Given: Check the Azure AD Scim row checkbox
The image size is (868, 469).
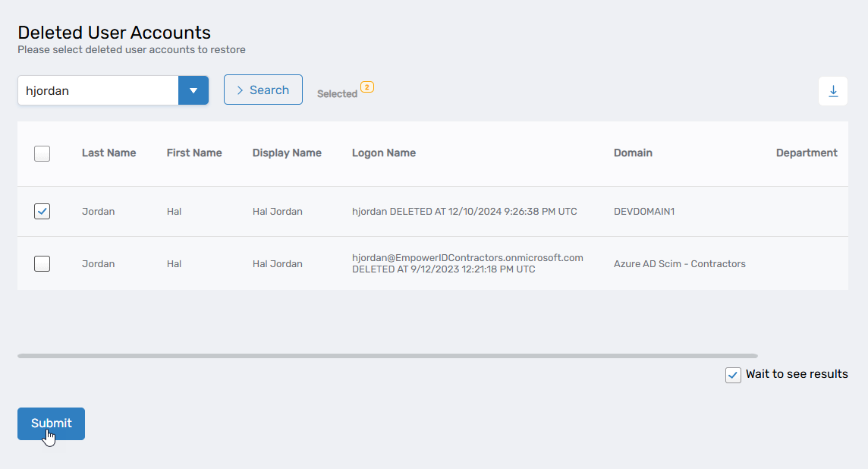Looking at the screenshot, I should click(x=42, y=263).
